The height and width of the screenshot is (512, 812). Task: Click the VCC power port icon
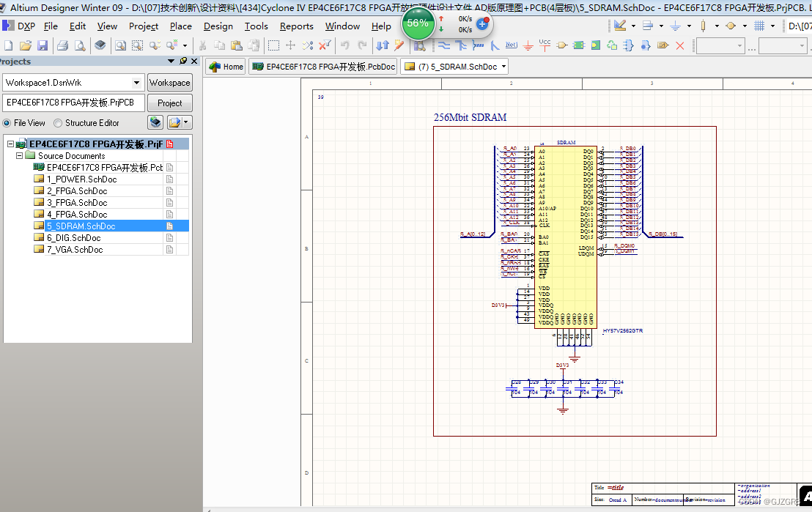pos(545,45)
